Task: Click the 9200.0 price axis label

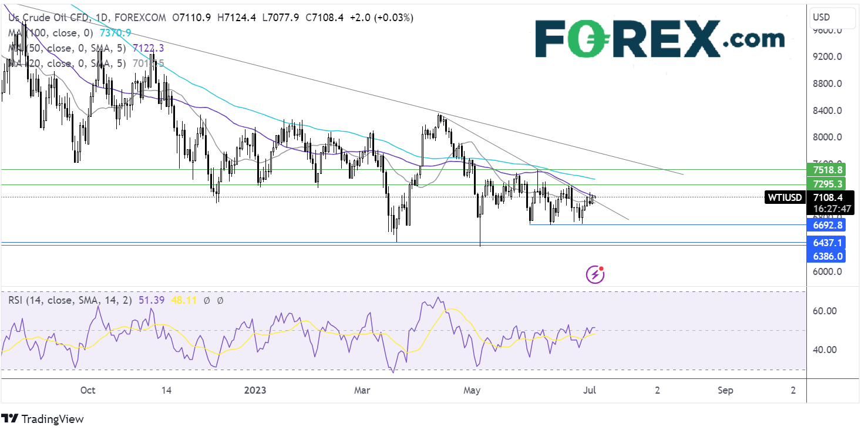Action: [x=827, y=57]
